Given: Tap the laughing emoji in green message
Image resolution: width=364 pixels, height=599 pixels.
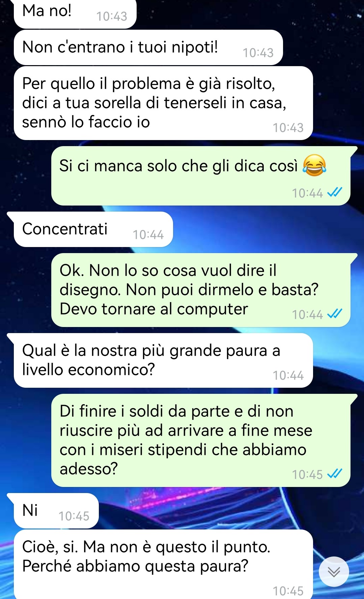Looking at the screenshot, I should (314, 165).
